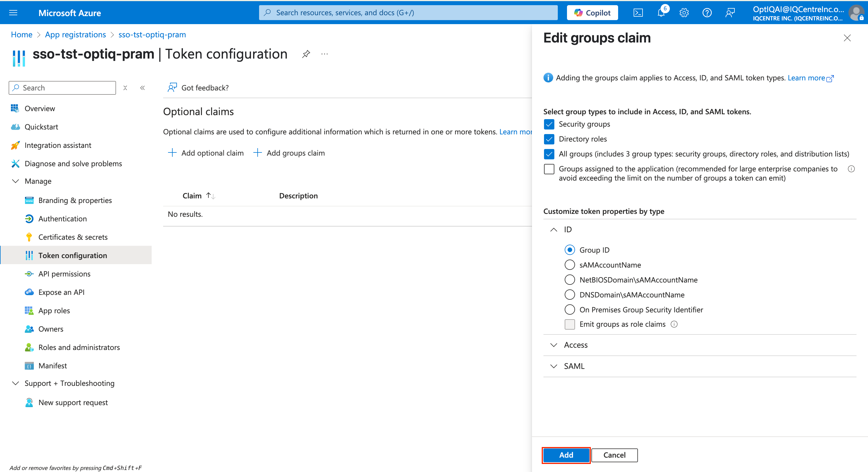Check Groups assigned to the application
The image size is (868, 472).
point(549,169)
